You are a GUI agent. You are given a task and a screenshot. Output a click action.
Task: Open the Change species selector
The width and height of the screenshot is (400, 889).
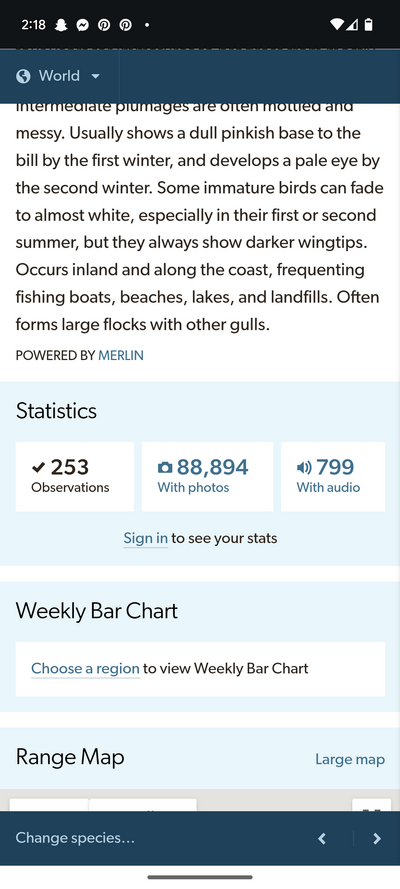(x=75, y=838)
